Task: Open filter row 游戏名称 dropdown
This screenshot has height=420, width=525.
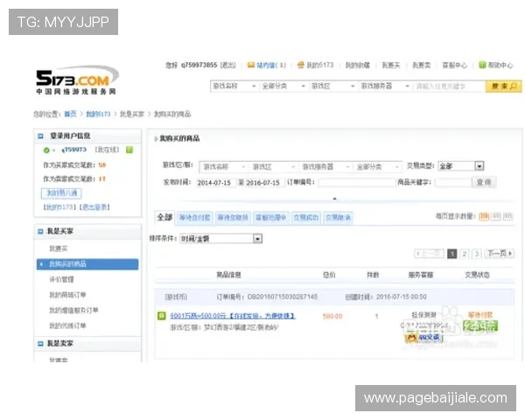Action: point(224,167)
